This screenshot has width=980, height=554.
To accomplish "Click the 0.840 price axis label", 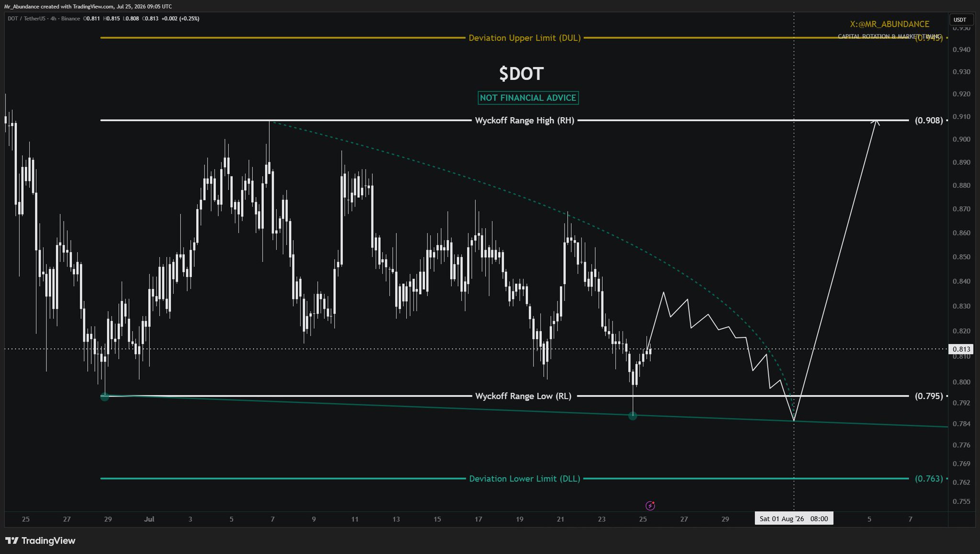I will [961, 281].
